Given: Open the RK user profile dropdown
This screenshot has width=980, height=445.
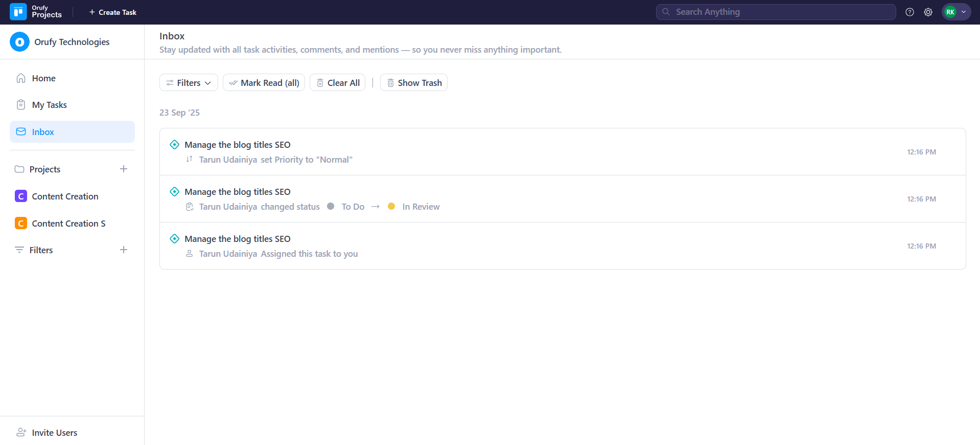Looking at the screenshot, I should point(955,12).
